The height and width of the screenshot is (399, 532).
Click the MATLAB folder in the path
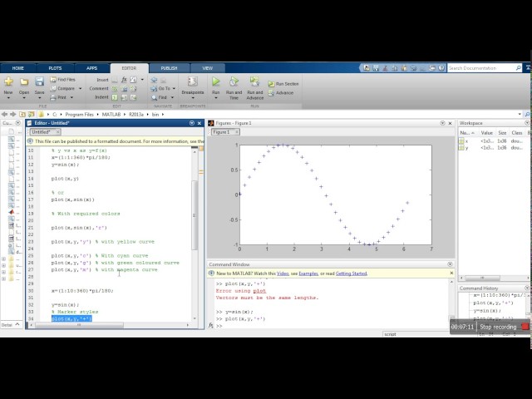click(111, 115)
